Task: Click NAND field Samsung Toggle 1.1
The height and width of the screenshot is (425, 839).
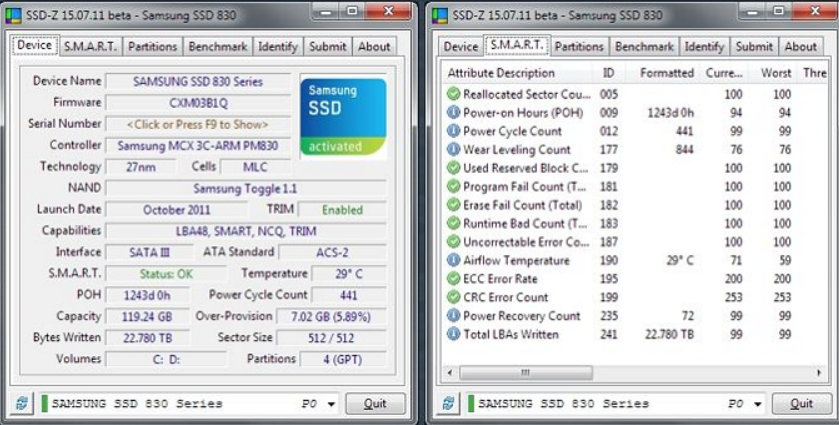Action: tap(246, 188)
